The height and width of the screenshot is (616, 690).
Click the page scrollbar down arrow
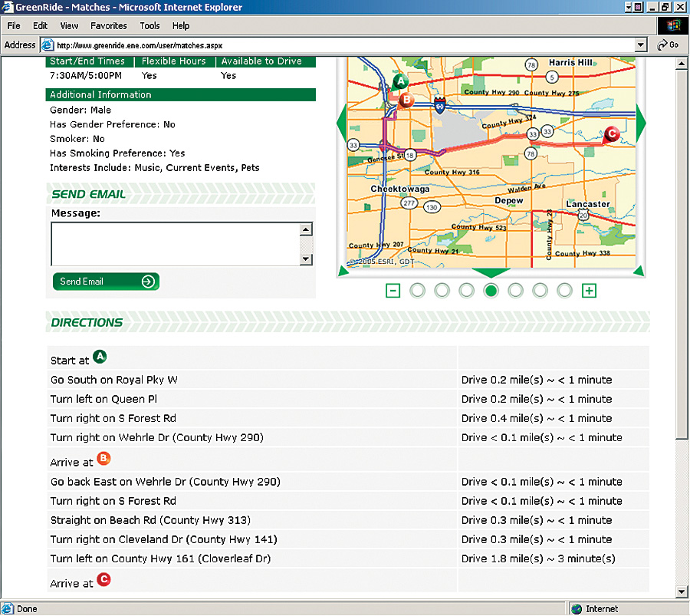point(682,591)
